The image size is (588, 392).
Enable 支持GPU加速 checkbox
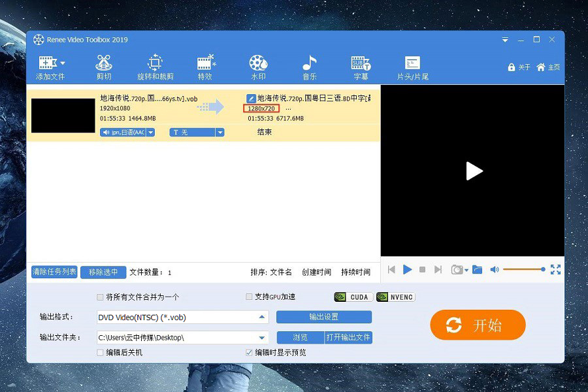point(249,297)
